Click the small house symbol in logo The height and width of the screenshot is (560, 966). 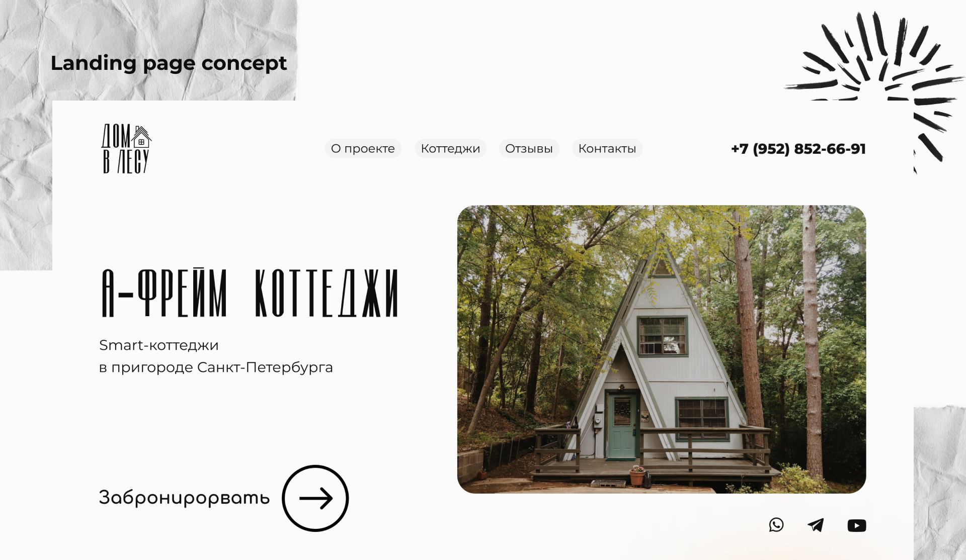pos(141,137)
